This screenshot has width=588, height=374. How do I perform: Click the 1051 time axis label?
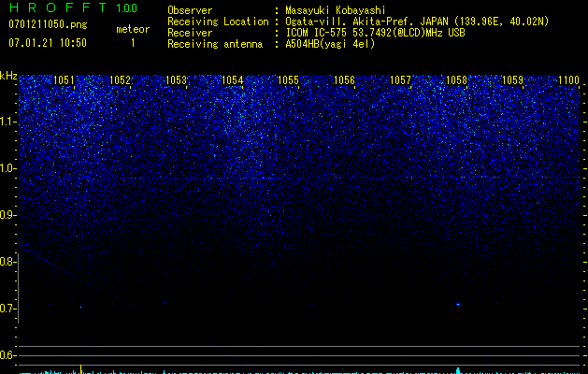pyautogui.click(x=64, y=79)
